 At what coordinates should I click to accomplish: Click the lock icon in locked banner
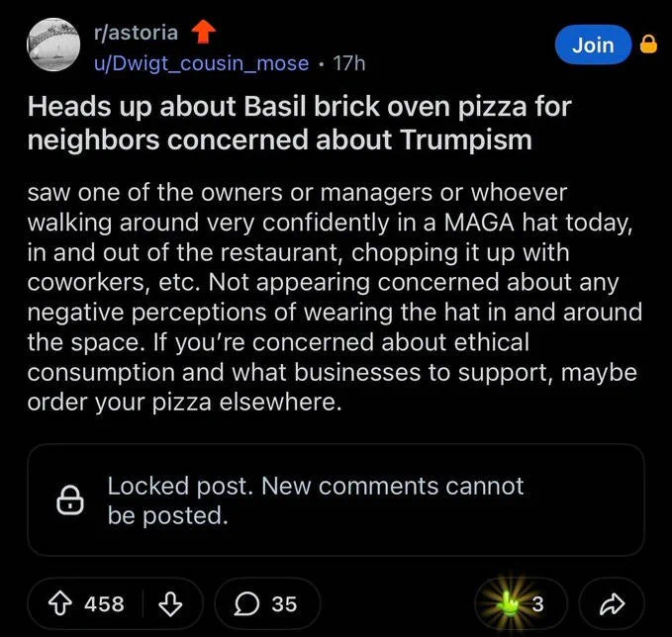point(70,500)
